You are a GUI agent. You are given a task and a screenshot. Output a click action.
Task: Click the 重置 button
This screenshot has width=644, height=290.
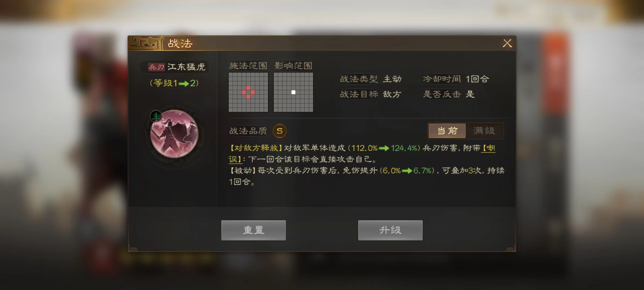coord(254,230)
